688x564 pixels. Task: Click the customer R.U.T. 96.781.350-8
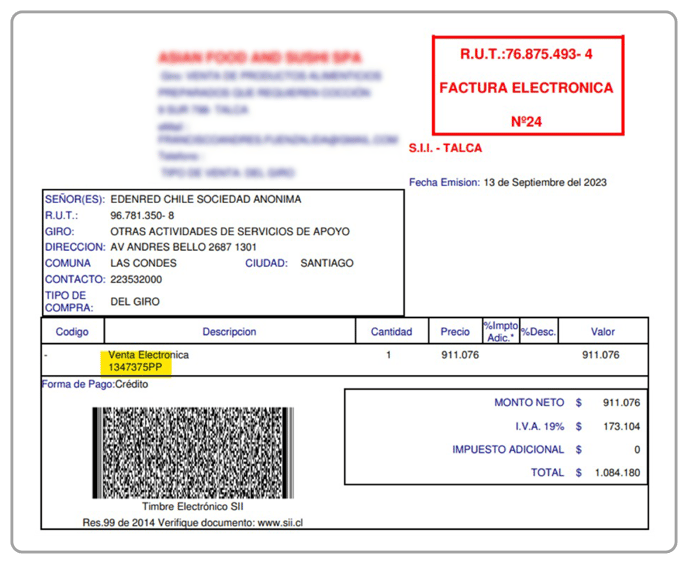[x=142, y=215]
